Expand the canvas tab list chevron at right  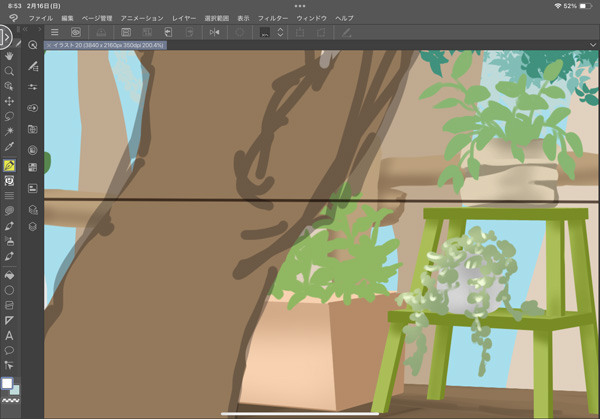click(x=592, y=46)
